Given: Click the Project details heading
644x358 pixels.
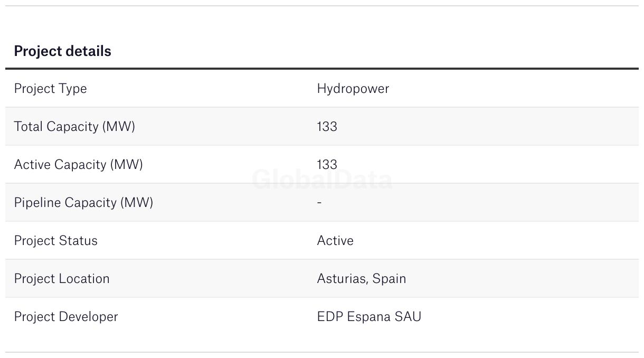Looking at the screenshot, I should 62,51.
